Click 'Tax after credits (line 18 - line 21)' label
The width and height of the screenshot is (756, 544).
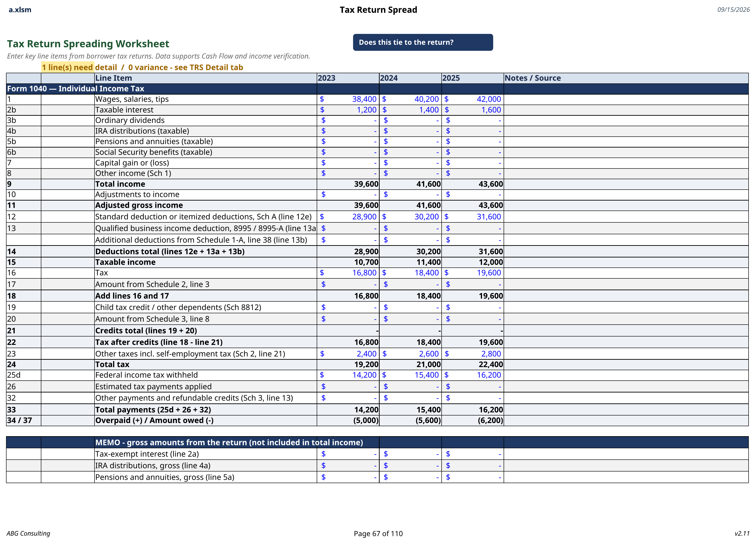click(x=159, y=342)
